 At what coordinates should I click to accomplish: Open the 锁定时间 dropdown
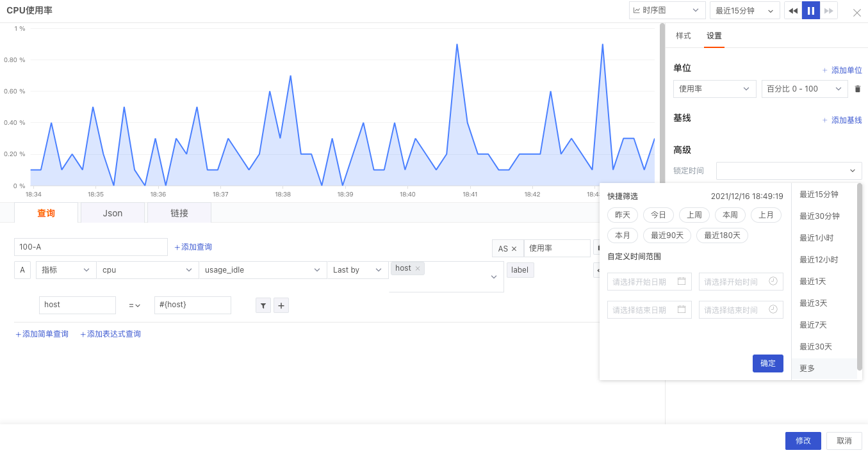[789, 171]
